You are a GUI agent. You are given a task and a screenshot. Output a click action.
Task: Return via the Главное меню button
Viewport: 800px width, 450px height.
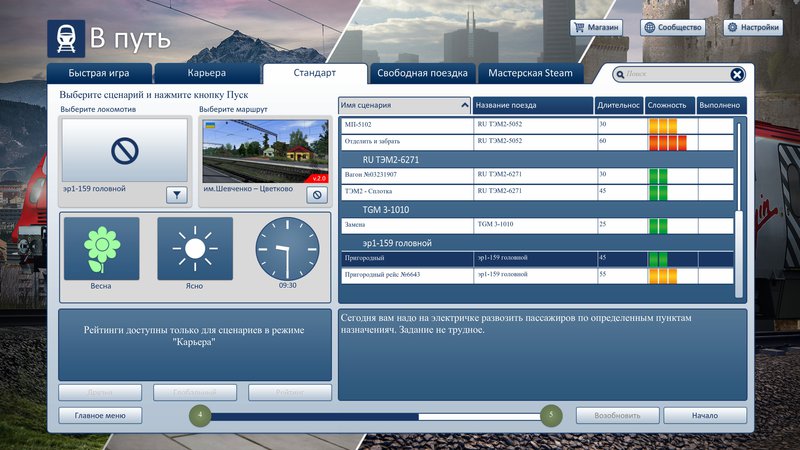[100, 415]
